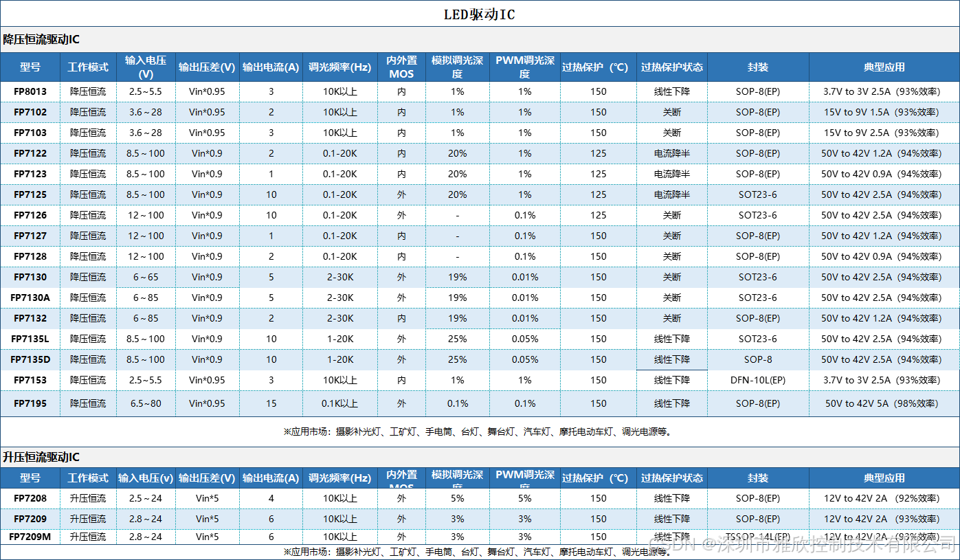Click "过热保护状态" header in the 降压 table
This screenshot has width=960, height=560.
coord(672,67)
